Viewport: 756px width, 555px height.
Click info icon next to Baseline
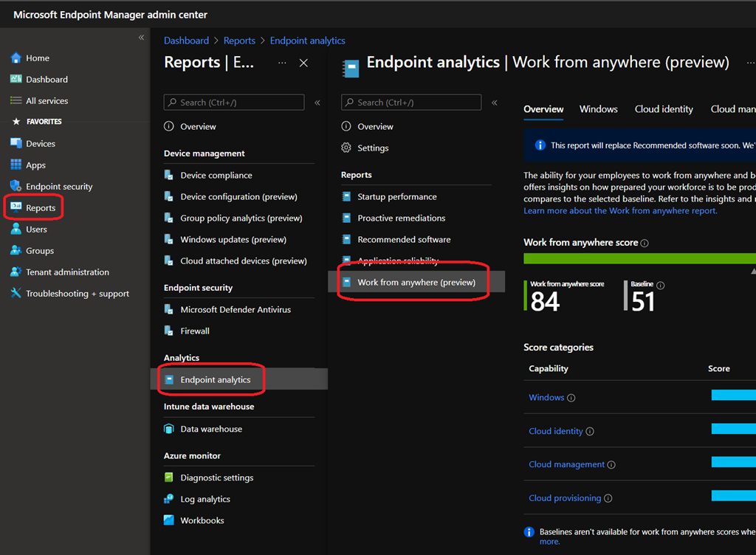click(660, 286)
